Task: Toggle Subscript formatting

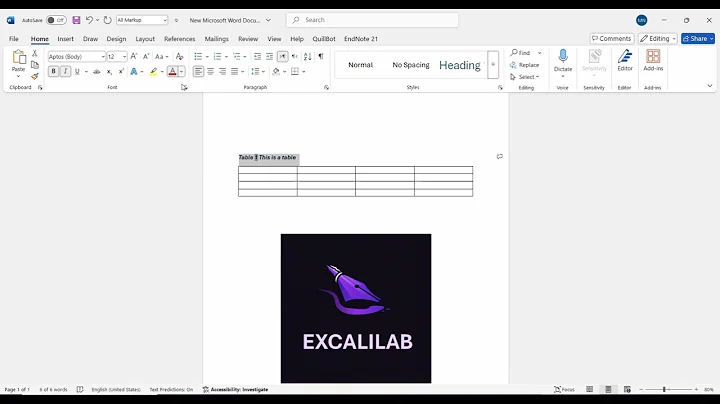Action: (x=109, y=72)
